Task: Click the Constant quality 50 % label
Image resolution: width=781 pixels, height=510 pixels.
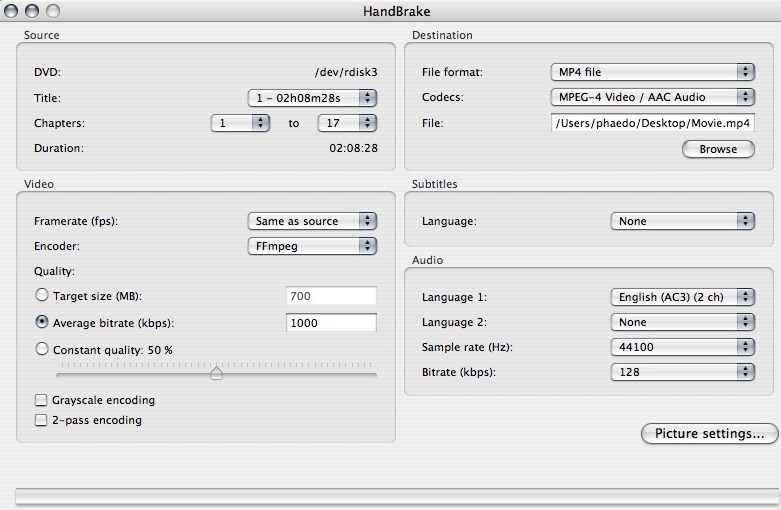Action: 113,350
